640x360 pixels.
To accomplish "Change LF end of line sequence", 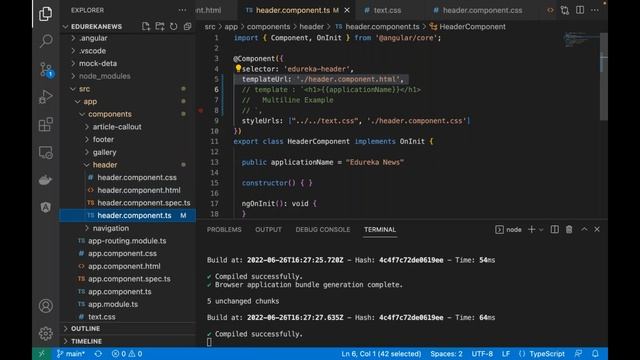I will tap(506, 353).
